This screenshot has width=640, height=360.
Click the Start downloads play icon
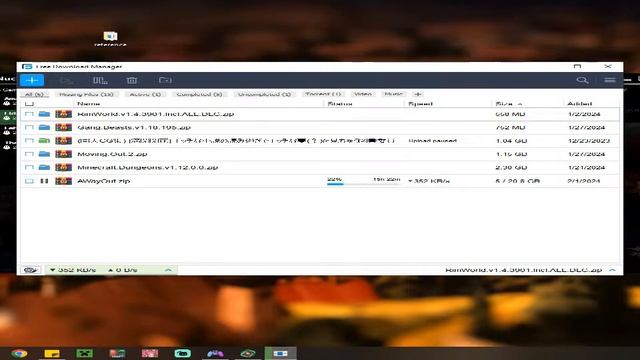[x=67, y=80]
